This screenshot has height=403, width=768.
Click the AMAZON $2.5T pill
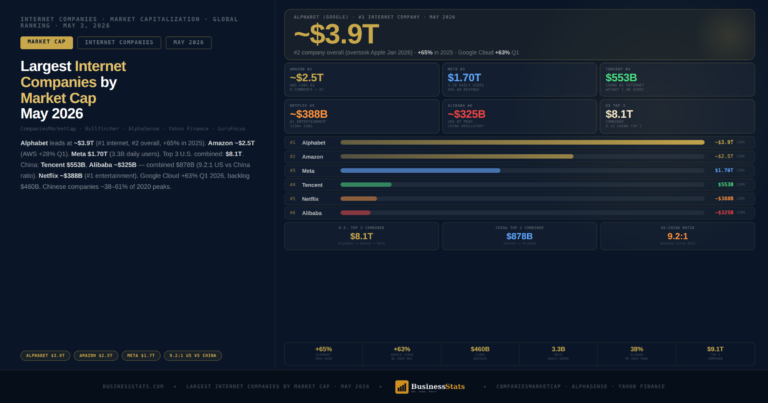(96, 356)
